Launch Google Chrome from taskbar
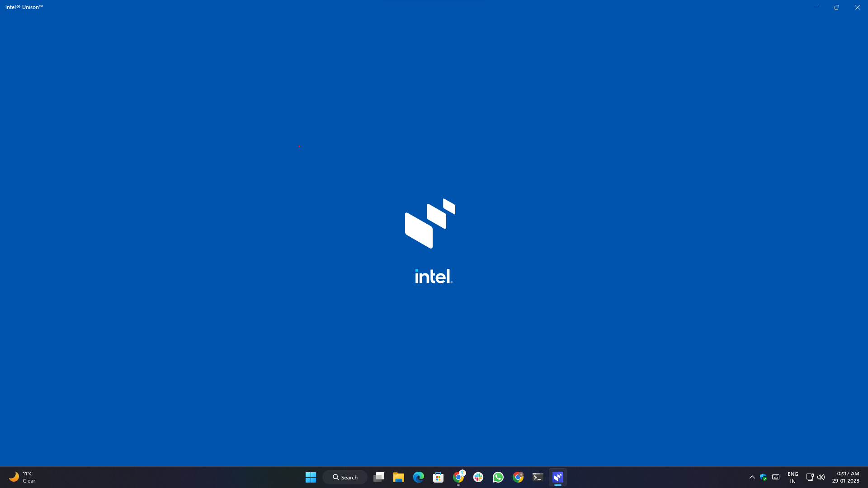This screenshot has height=488, width=868. tap(518, 477)
